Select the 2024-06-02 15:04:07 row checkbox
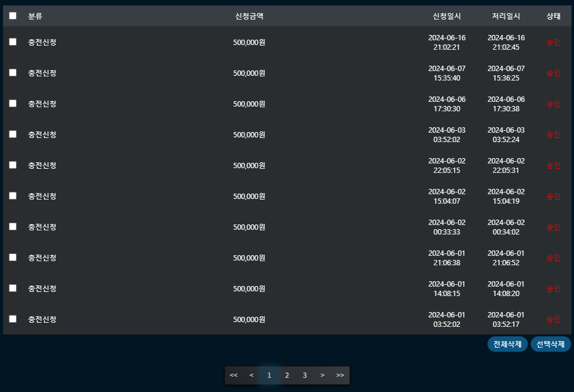This screenshot has height=392, width=574. [x=12, y=196]
